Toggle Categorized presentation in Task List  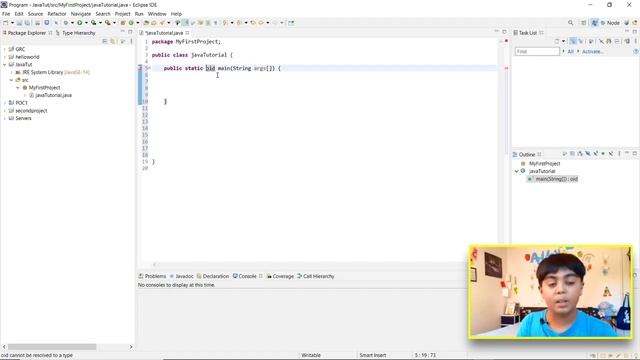(573, 41)
